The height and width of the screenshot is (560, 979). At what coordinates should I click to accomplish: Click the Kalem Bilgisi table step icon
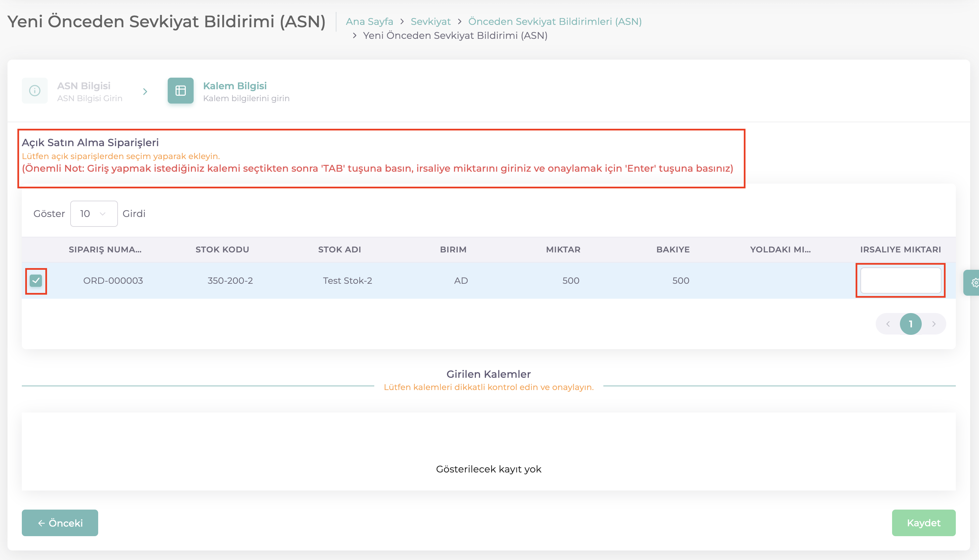180,91
